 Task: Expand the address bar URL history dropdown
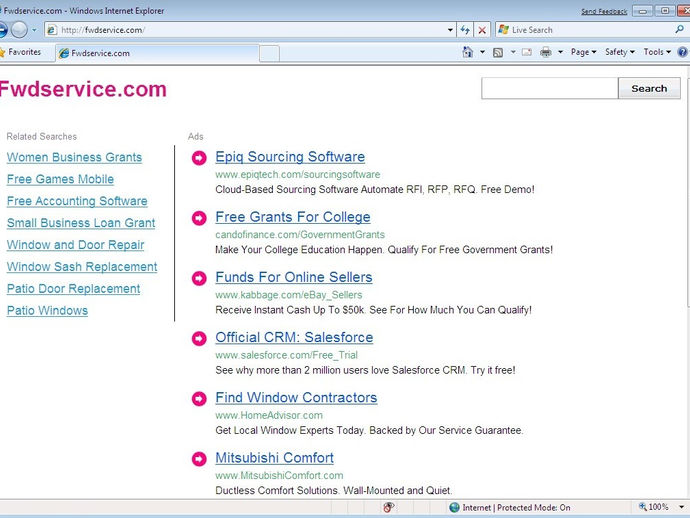(450, 30)
